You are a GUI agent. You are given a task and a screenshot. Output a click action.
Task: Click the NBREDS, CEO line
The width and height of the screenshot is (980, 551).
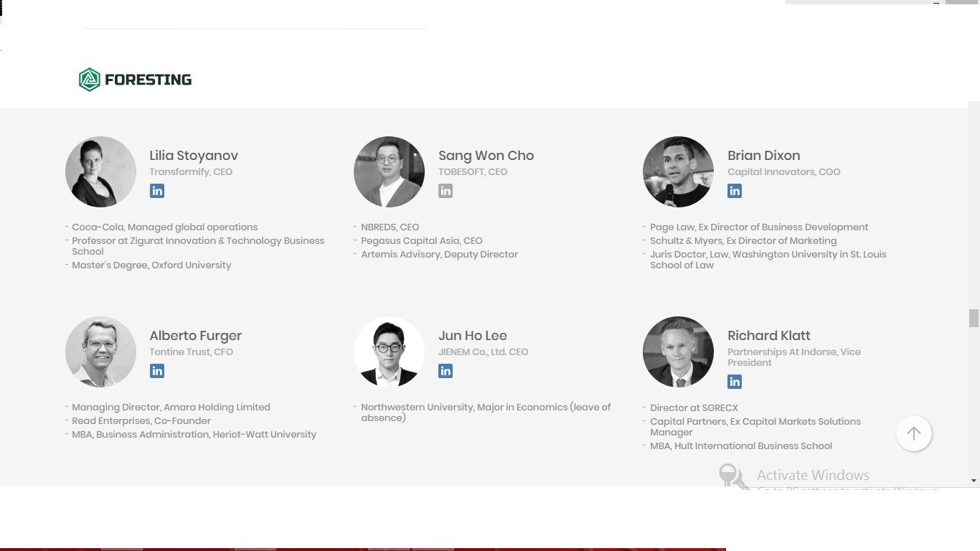tap(390, 227)
